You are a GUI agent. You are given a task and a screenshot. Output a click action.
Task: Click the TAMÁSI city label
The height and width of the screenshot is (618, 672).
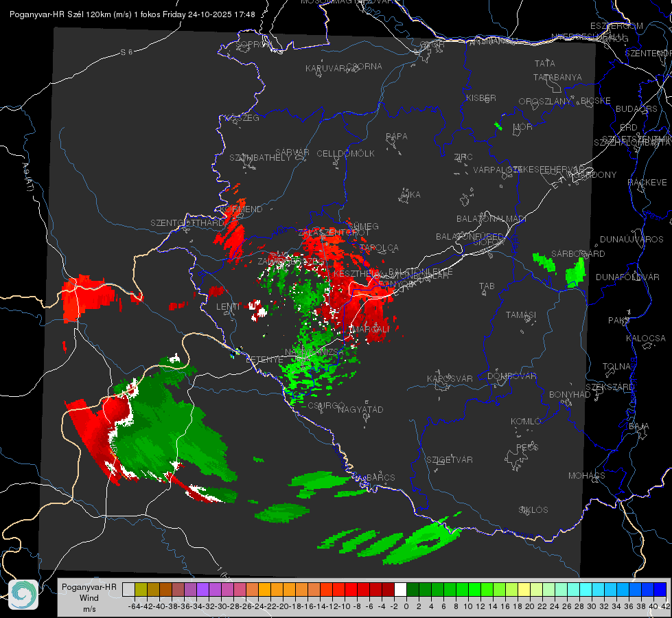pyautogui.click(x=521, y=314)
